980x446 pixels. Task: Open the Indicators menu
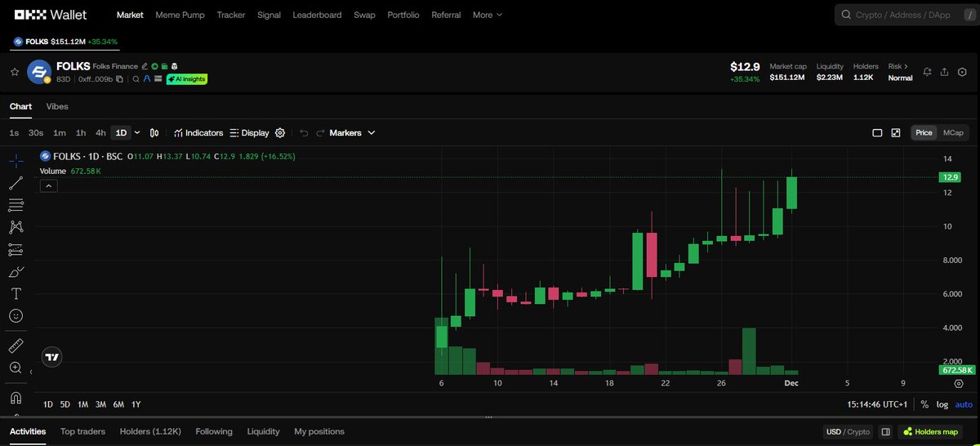(198, 132)
